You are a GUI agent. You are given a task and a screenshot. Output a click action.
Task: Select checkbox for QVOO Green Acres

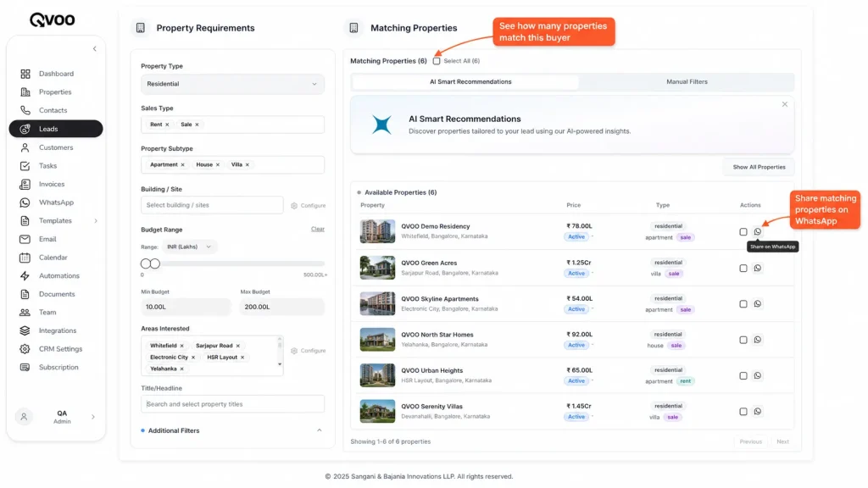[743, 268]
